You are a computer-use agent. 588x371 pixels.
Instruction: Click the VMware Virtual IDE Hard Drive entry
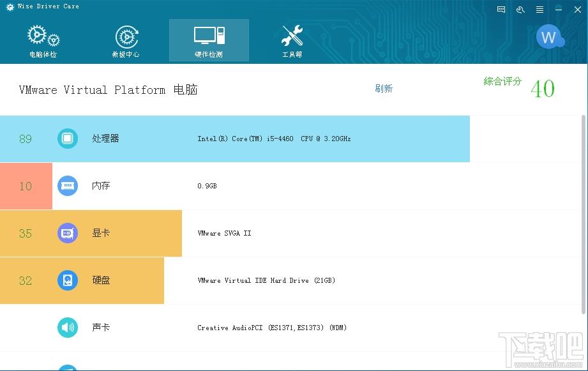(x=266, y=280)
